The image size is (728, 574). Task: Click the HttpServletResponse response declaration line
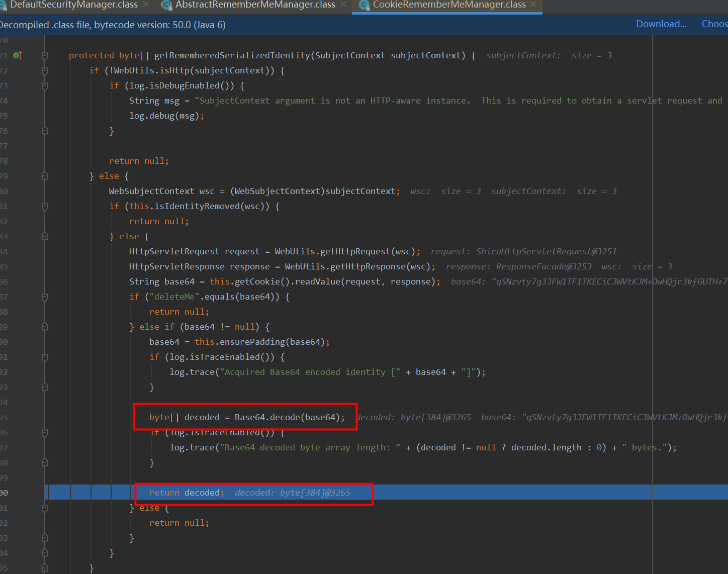282,266
